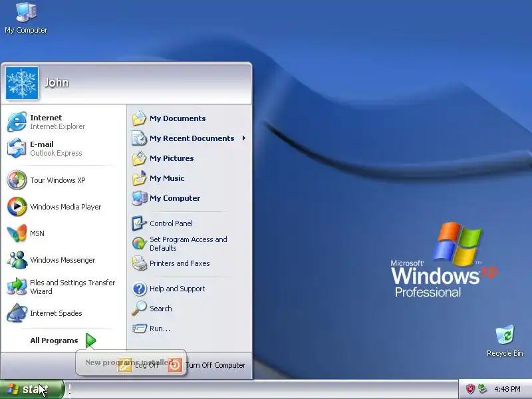Click the taskbar clock showing 4:48 PM

click(x=507, y=389)
